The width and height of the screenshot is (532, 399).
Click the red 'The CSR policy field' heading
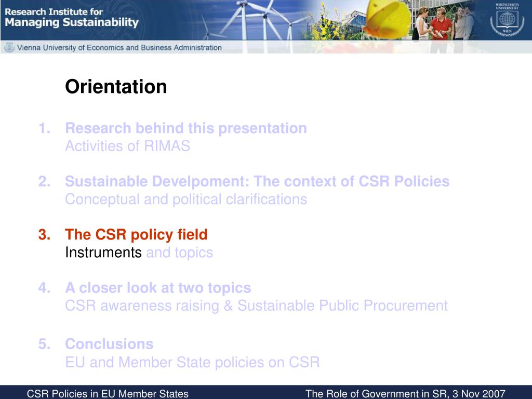coord(136,234)
